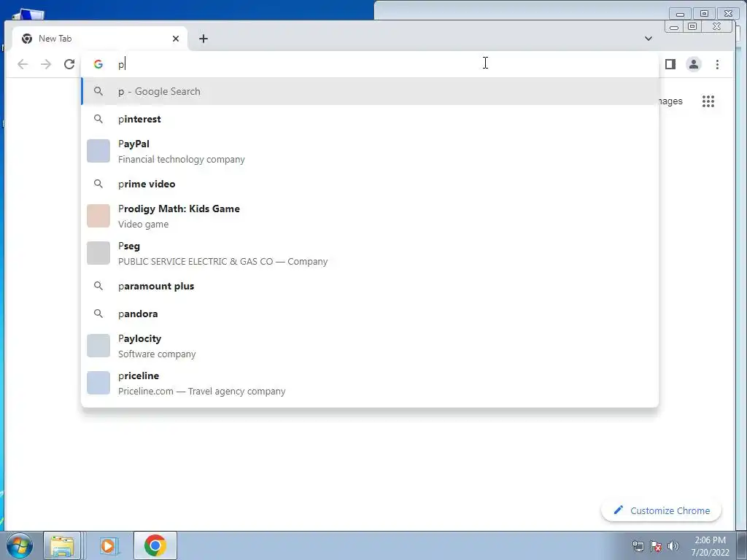Select the PayPal suggestion
747x560 pixels.
(370, 151)
